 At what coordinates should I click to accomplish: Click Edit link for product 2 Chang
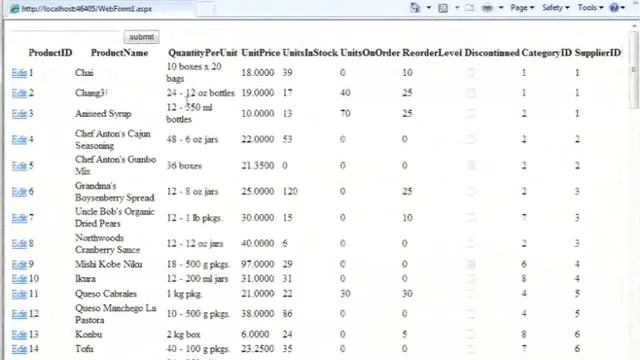pos(19,93)
